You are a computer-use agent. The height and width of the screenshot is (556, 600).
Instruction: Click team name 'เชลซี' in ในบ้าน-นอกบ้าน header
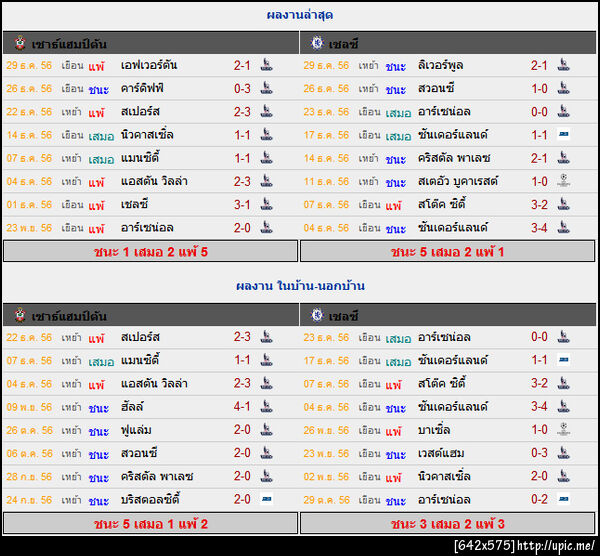344,316
